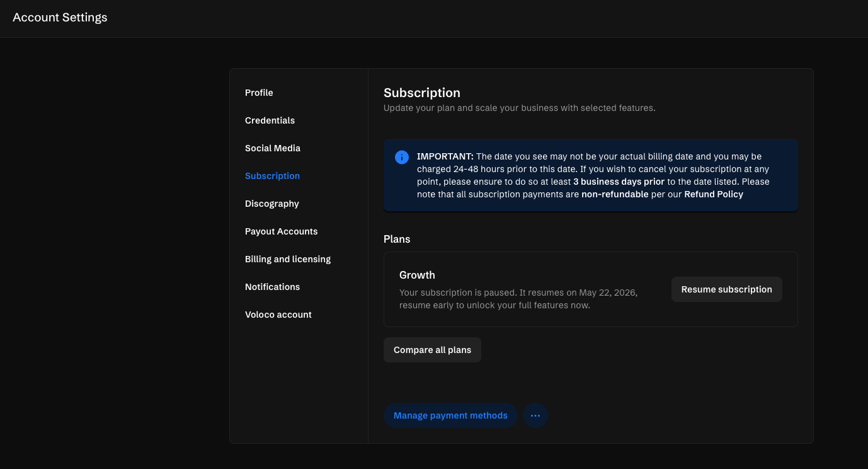
Task: Click the paused subscription resume-date text
Action: (x=518, y=299)
